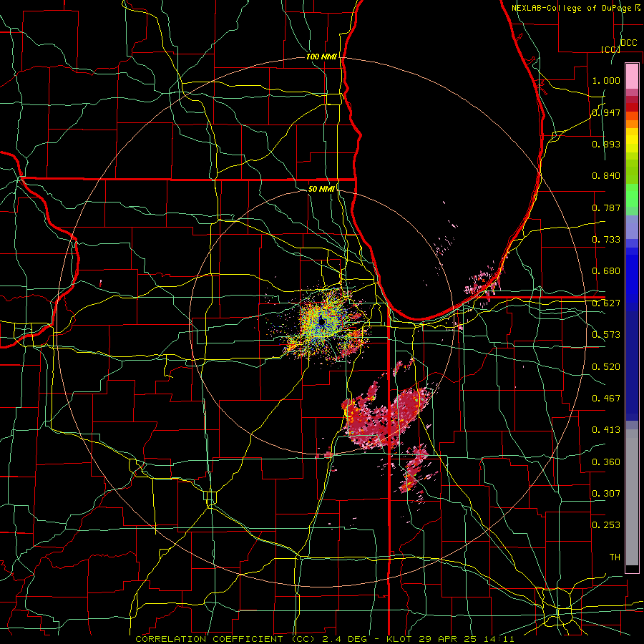Pick the light pink top segment of color bar
This screenshot has height=644, width=644.
(x=632, y=76)
